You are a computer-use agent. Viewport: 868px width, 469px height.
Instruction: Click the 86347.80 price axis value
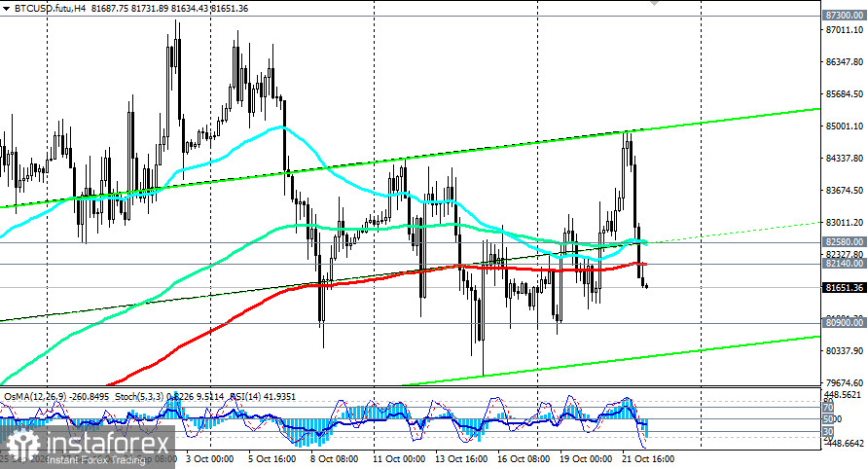click(845, 62)
